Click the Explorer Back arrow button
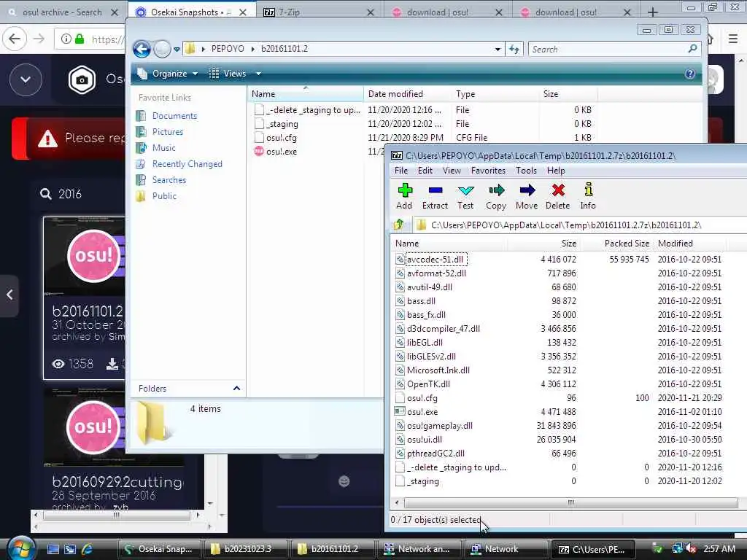 tap(142, 49)
